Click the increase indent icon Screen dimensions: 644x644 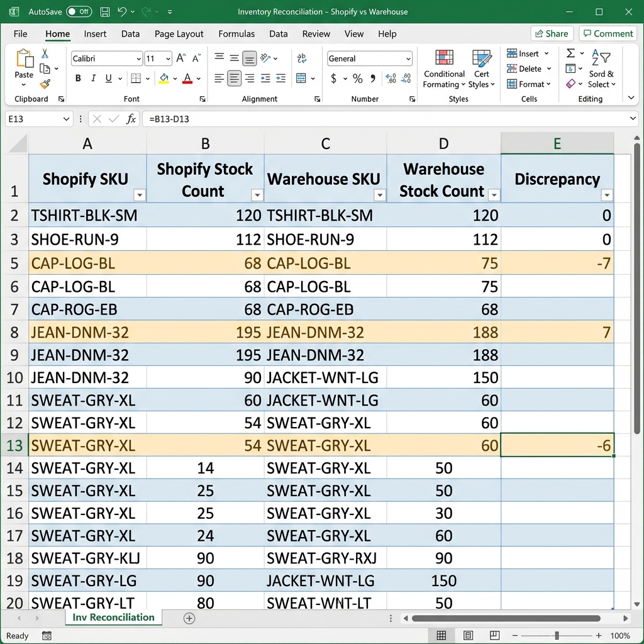281,78
